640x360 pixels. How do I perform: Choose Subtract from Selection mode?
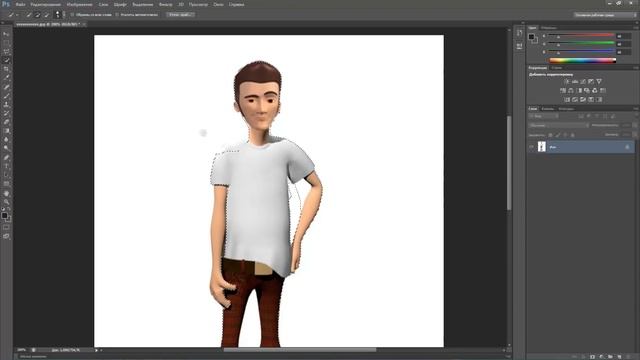point(47,15)
